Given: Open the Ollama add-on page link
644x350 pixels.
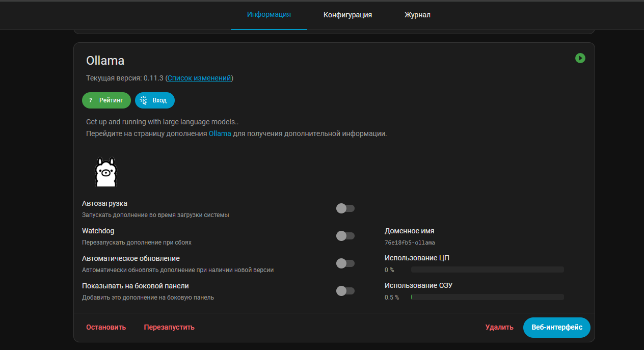Looking at the screenshot, I should 220,133.
